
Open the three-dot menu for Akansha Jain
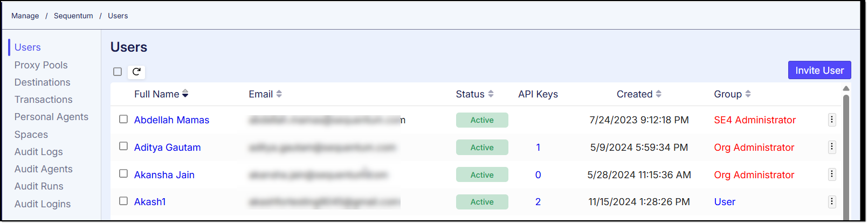[x=832, y=174]
